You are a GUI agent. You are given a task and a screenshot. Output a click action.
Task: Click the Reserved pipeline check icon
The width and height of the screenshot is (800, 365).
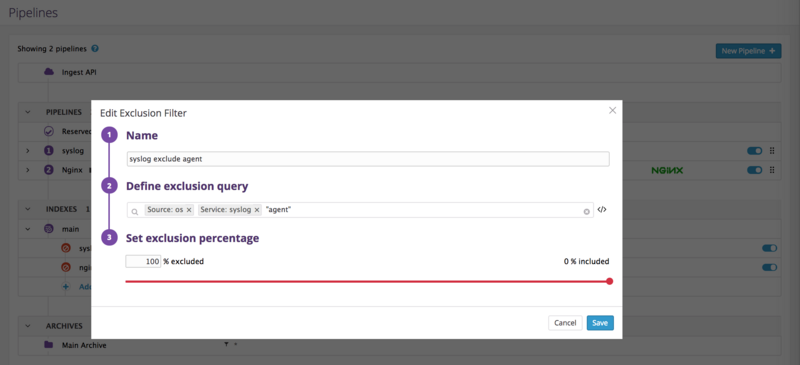(x=49, y=131)
